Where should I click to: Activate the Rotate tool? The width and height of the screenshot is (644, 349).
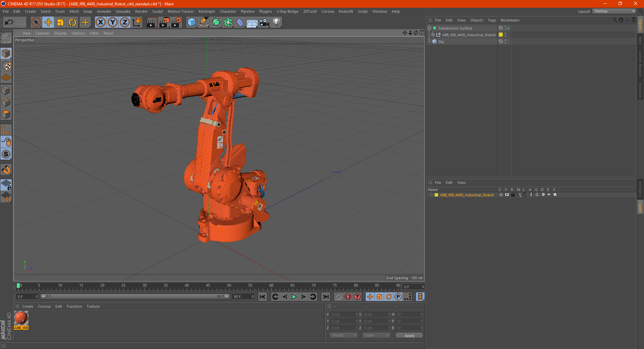pos(72,22)
